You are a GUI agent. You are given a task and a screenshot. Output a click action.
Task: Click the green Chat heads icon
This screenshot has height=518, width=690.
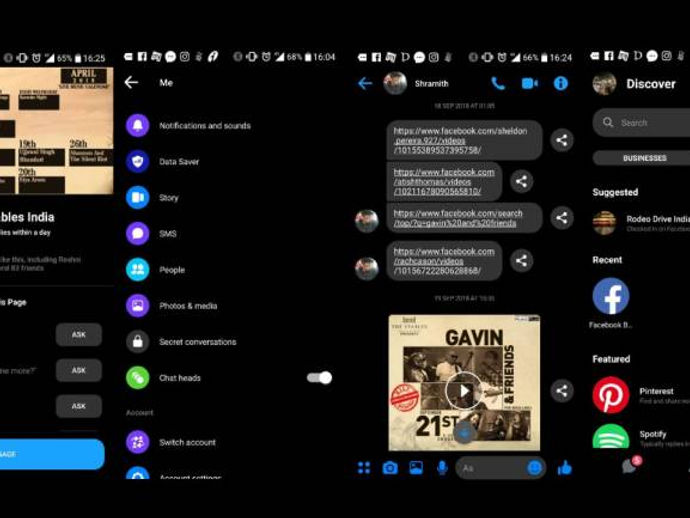(x=138, y=378)
